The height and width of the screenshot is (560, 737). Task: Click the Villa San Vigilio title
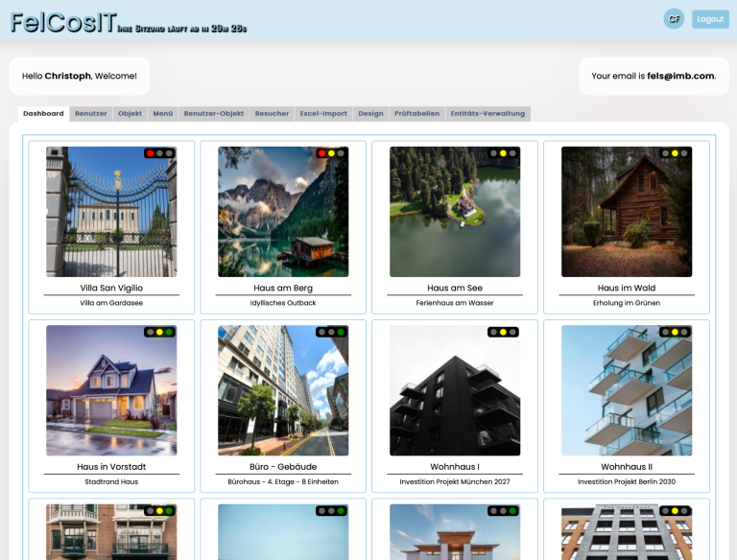tap(111, 288)
